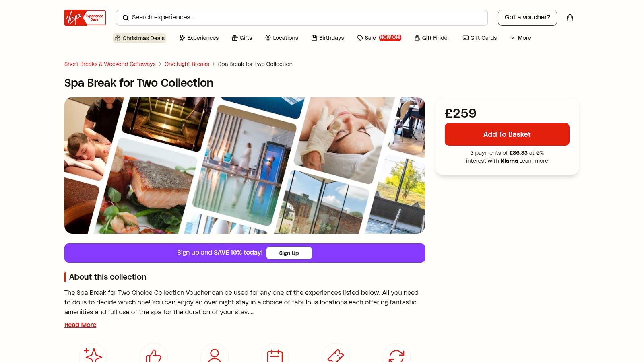
Task: Click the Virgin Experience Days logo
Action: 85,18
